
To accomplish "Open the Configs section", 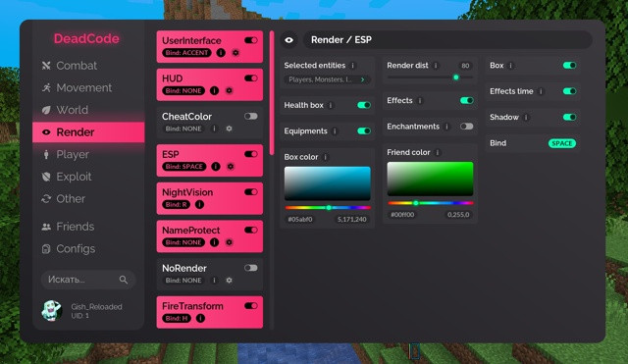I will (88, 249).
